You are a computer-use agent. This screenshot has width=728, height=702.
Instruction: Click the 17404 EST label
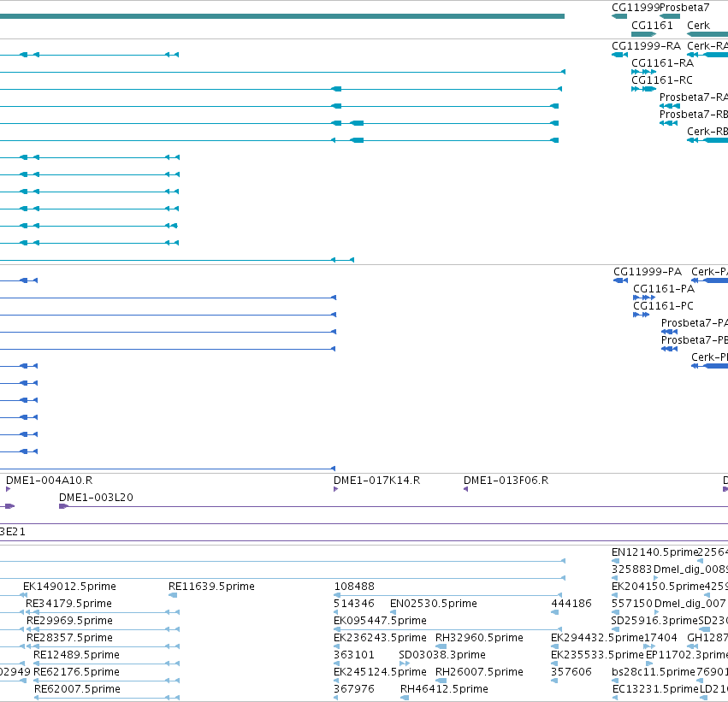click(x=660, y=638)
